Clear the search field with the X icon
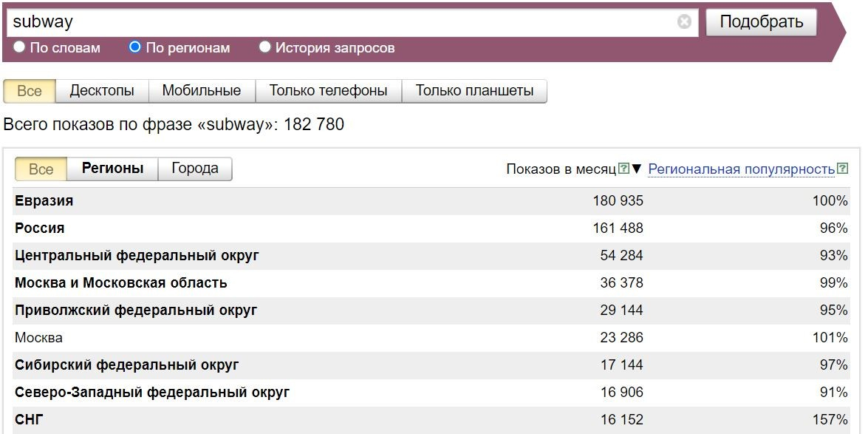Viewport: 868px width, 434px height. pyautogui.click(x=684, y=22)
